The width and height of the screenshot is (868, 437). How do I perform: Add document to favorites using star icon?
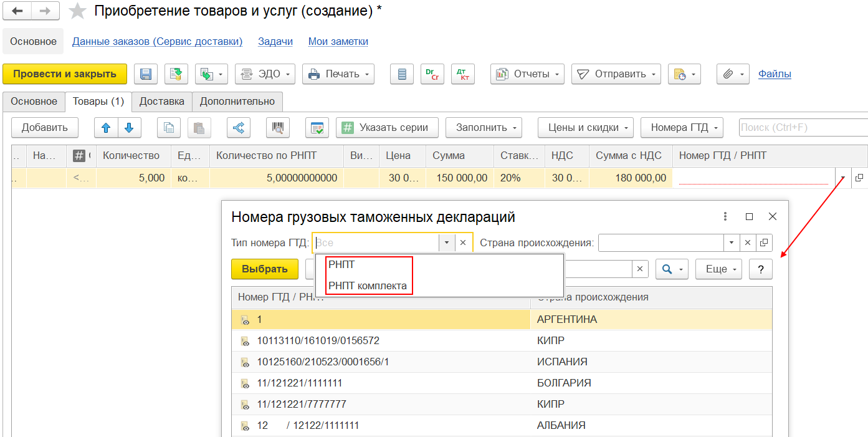tap(77, 11)
